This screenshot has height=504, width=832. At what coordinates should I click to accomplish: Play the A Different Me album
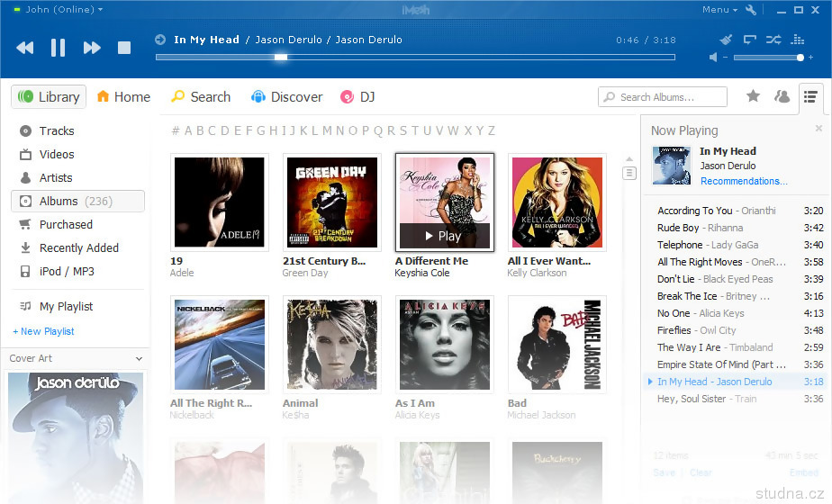445,236
